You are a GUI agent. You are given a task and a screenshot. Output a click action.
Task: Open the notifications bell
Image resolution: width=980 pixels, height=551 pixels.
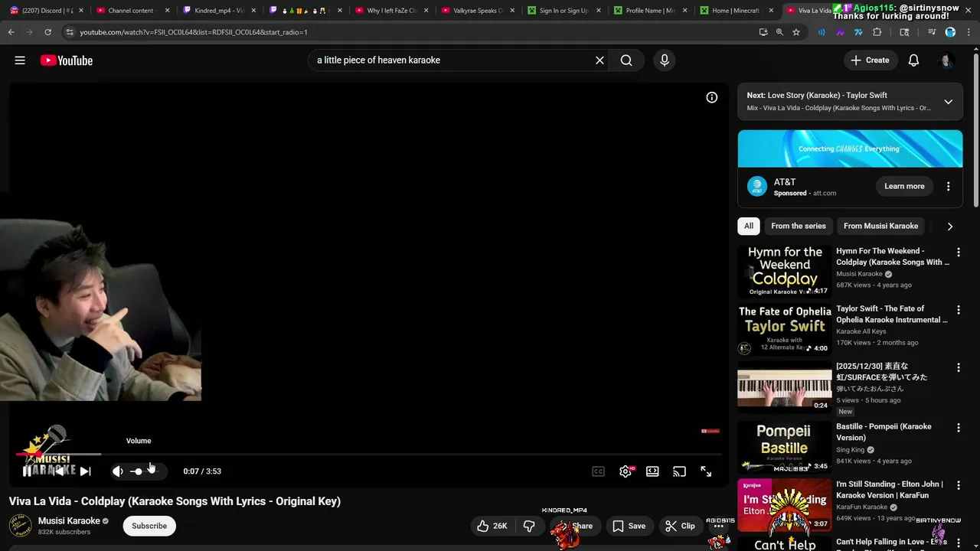(913, 60)
